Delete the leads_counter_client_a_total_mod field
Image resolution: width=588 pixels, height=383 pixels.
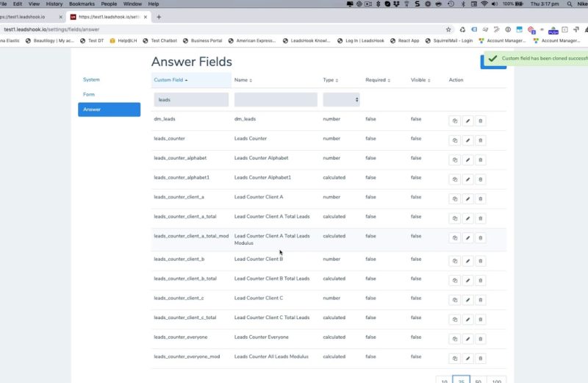click(481, 238)
